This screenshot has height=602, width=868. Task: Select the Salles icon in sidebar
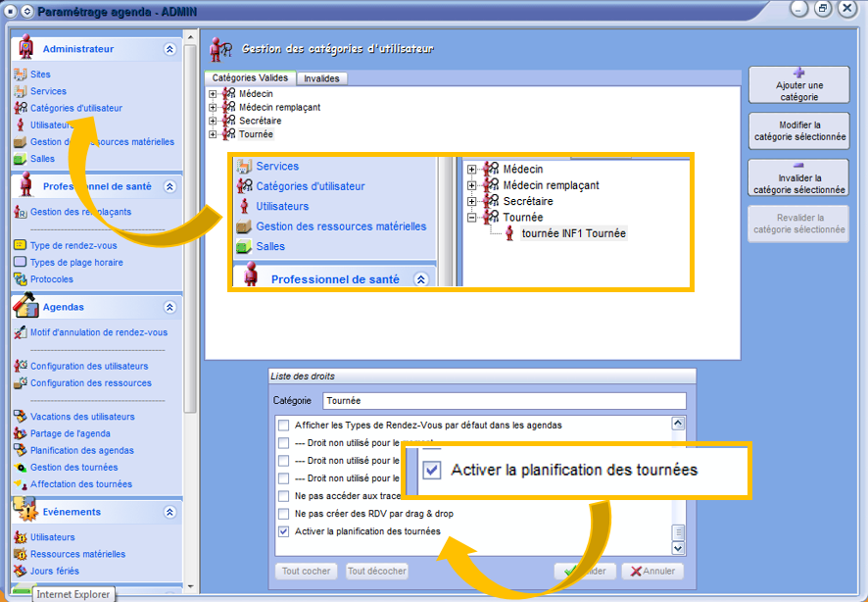click(20, 158)
